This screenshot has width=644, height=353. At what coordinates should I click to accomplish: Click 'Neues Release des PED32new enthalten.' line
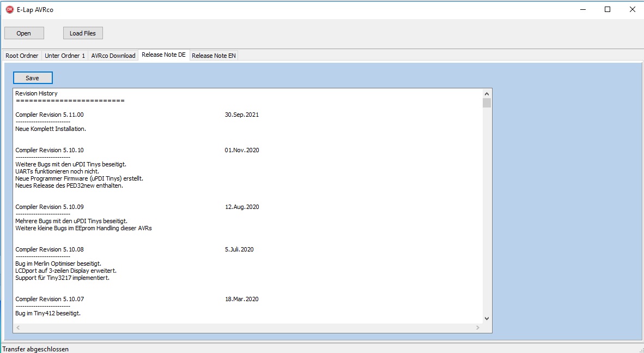[x=69, y=186]
